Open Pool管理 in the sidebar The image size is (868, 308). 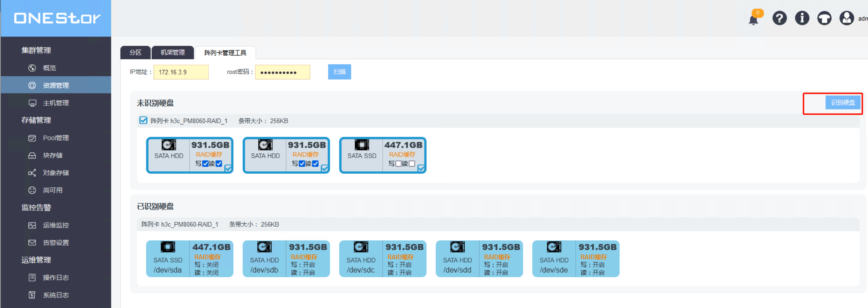[55, 138]
